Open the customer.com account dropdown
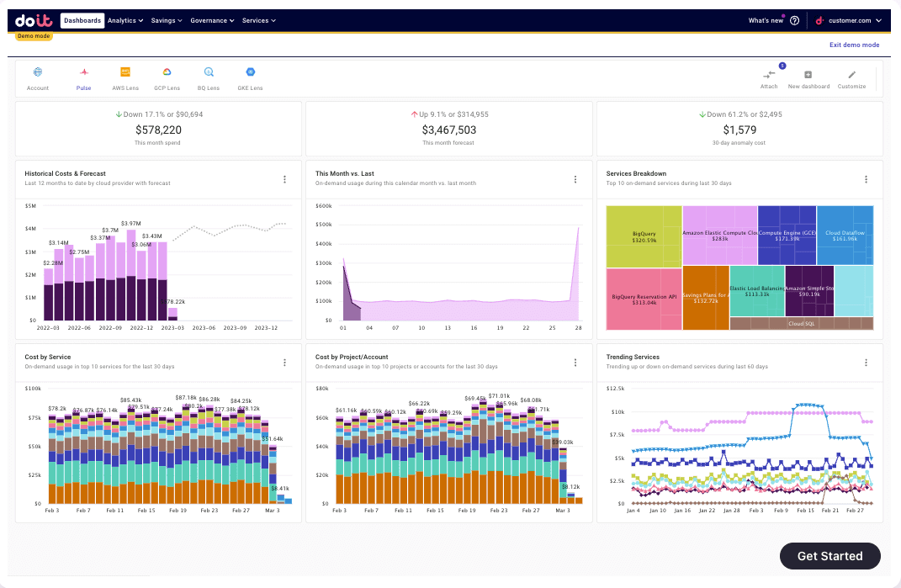Image resolution: width=901 pixels, height=588 pixels. pos(850,20)
